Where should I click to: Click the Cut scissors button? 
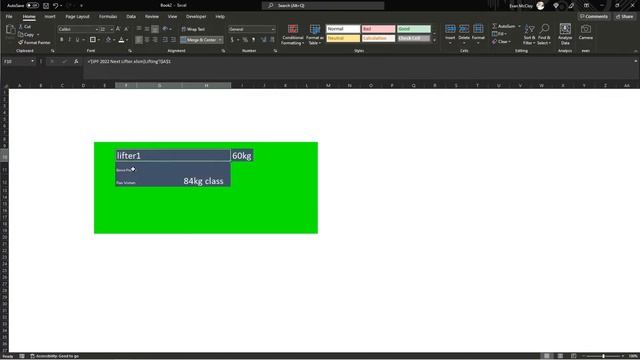pos(25,27)
